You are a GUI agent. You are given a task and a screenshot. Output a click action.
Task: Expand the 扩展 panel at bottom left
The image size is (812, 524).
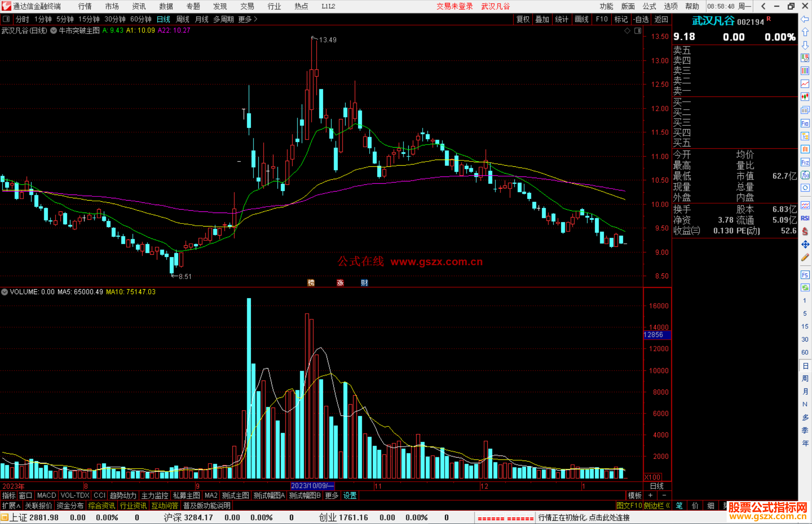[x=11, y=506]
